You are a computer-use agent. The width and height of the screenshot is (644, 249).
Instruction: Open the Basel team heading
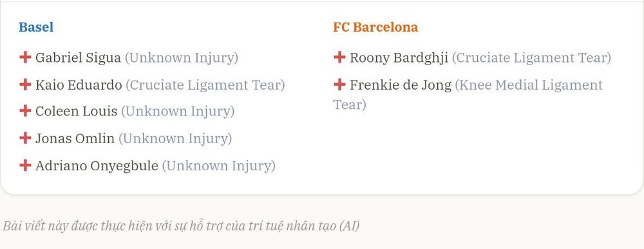(x=36, y=27)
